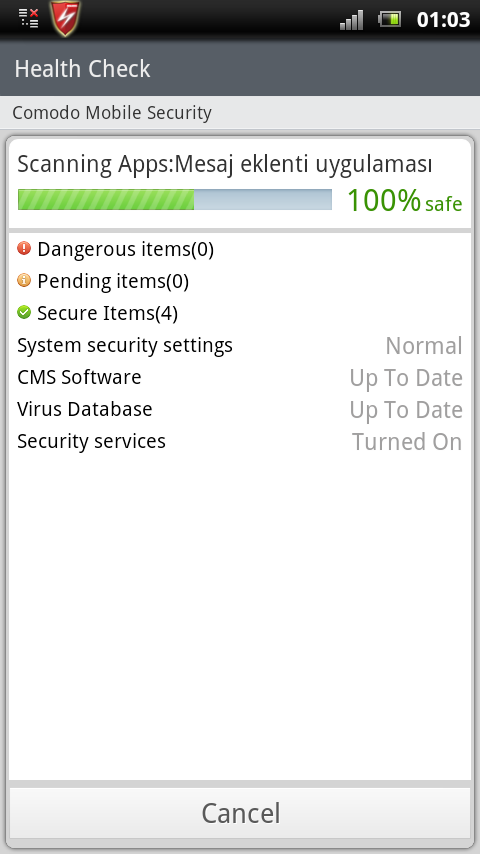Screen dimensions: 480x854
Task: Expand the Pending items(0) list
Action: [x=240, y=281]
